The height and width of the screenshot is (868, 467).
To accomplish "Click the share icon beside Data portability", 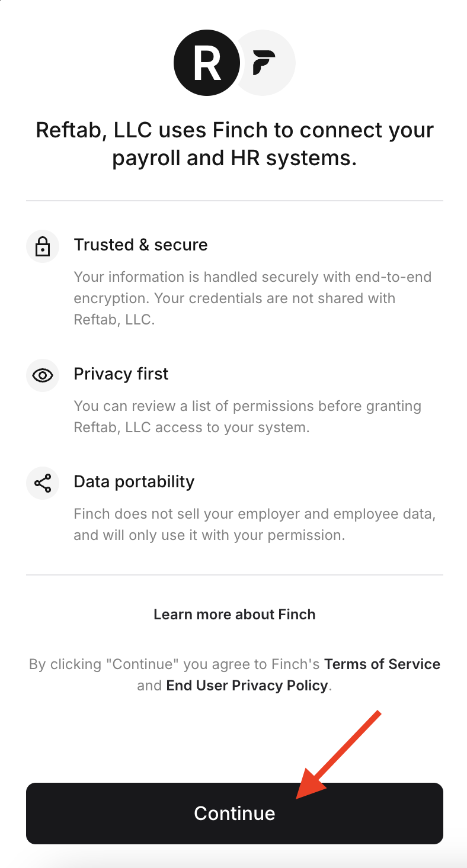I will [x=43, y=483].
